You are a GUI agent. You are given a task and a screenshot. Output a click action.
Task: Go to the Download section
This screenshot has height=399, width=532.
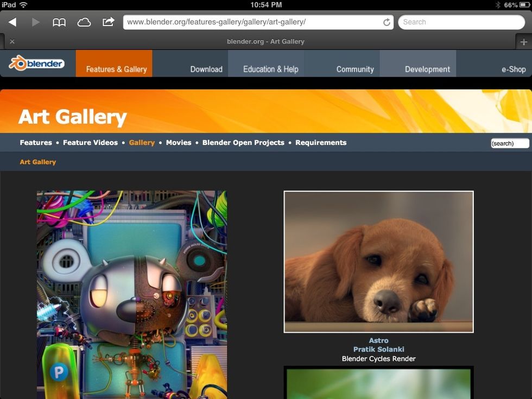tap(206, 69)
